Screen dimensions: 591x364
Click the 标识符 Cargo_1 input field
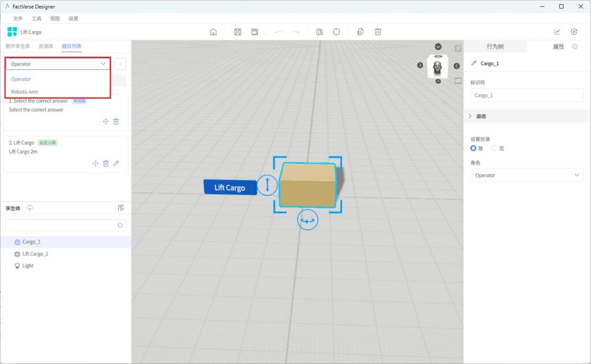(x=526, y=95)
